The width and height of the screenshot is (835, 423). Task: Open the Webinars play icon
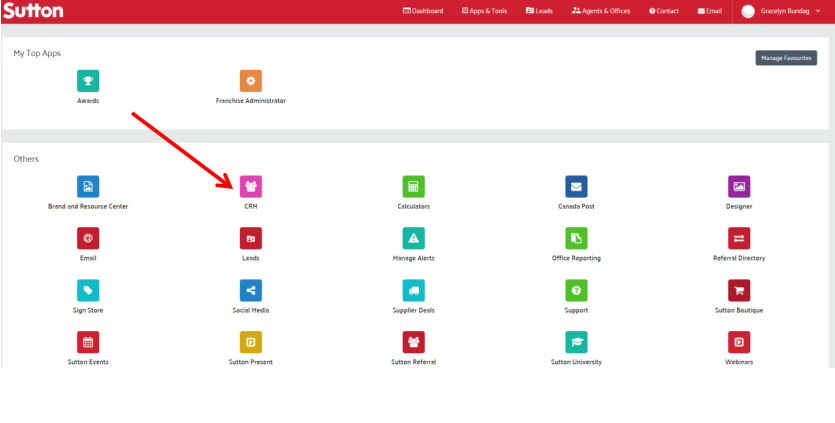[739, 342]
